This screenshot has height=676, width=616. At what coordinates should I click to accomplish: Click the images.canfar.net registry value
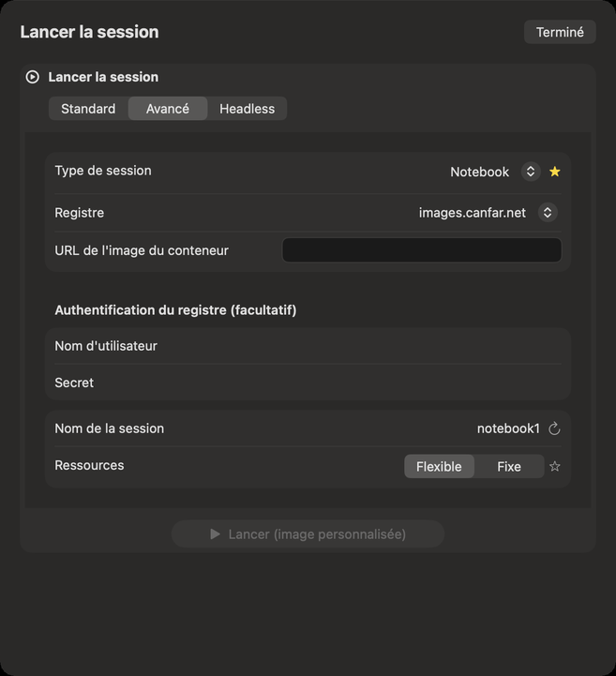pyautogui.click(x=472, y=213)
